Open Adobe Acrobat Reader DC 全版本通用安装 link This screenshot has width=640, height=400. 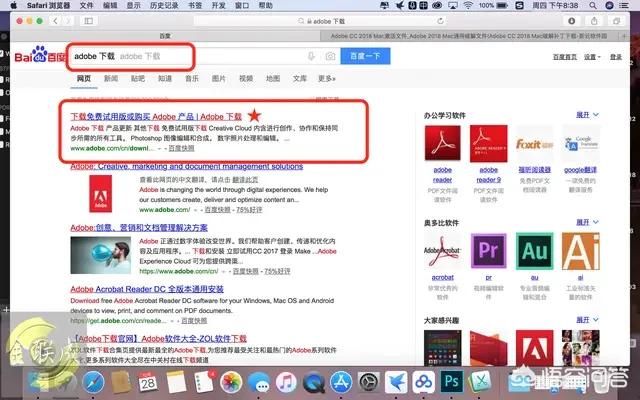pyautogui.click(x=147, y=289)
